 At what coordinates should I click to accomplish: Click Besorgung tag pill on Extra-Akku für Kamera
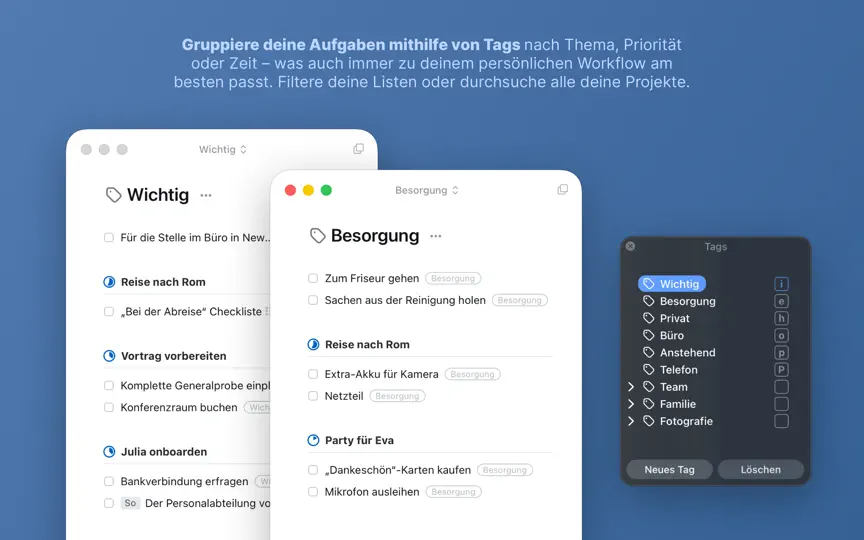pos(473,374)
